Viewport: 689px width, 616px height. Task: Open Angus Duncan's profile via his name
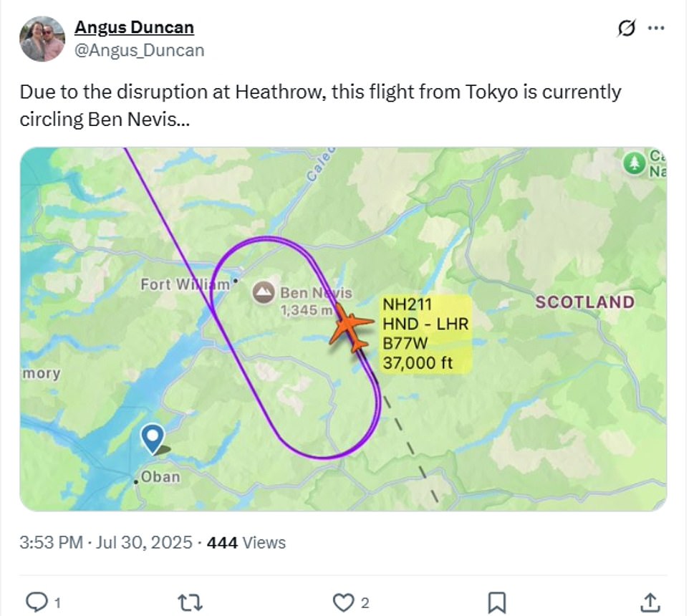[134, 27]
